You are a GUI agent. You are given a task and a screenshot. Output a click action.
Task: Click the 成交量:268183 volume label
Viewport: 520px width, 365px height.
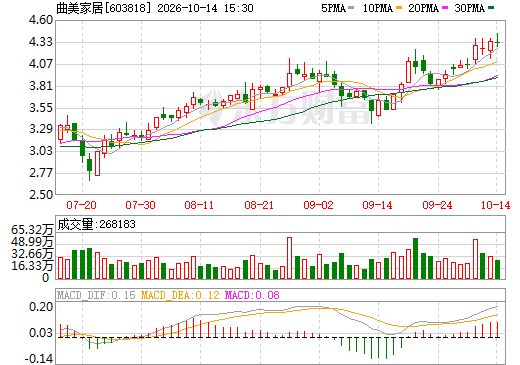97,224
